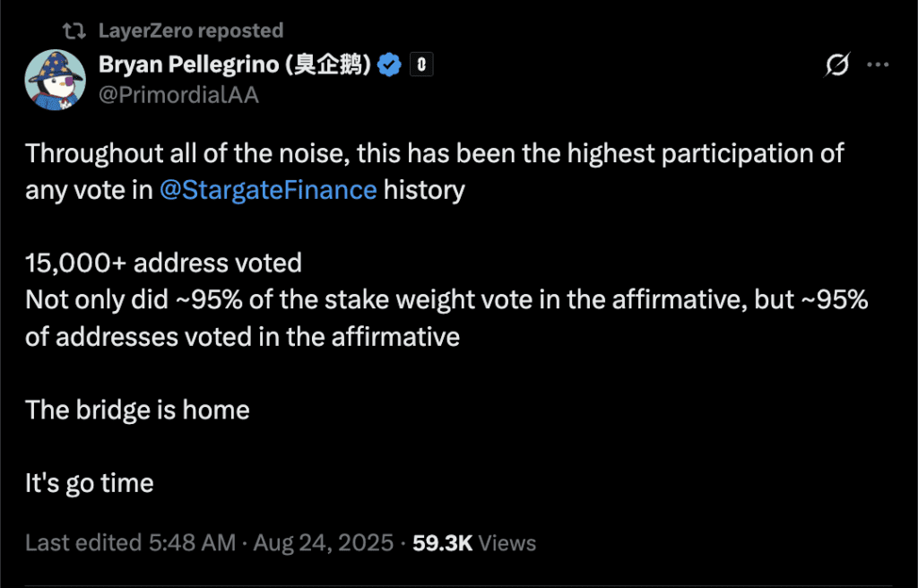Open the Bryan Pellegrino display name
The height and width of the screenshot is (588, 918).
point(235,65)
